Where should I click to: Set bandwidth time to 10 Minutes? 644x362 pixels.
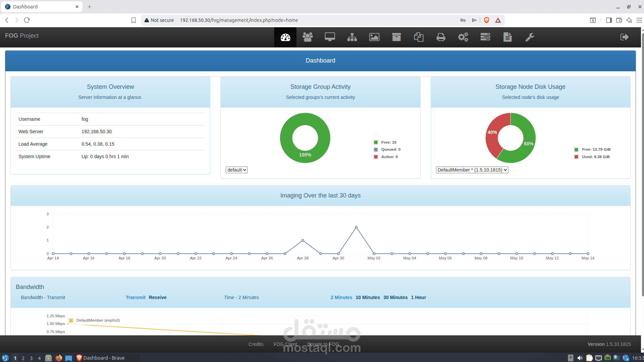click(368, 297)
